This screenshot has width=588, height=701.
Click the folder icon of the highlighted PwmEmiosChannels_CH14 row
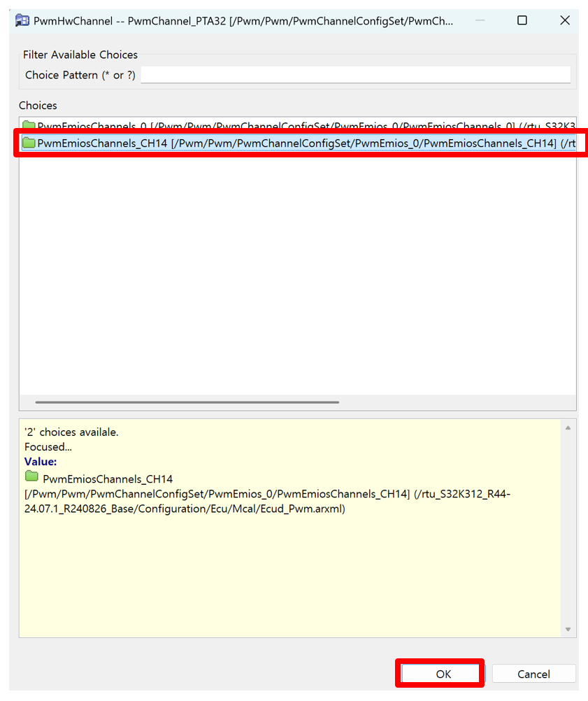pyautogui.click(x=29, y=143)
